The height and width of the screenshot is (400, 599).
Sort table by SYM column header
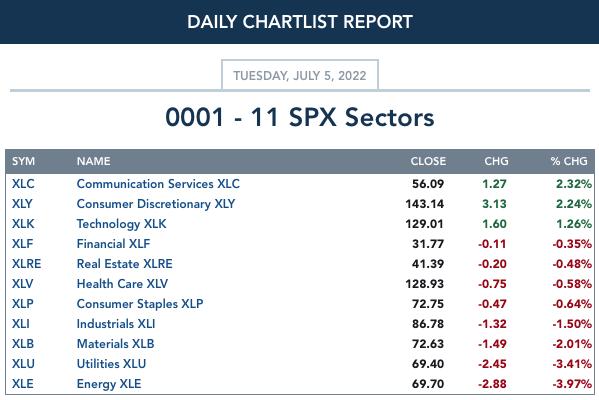23,161
